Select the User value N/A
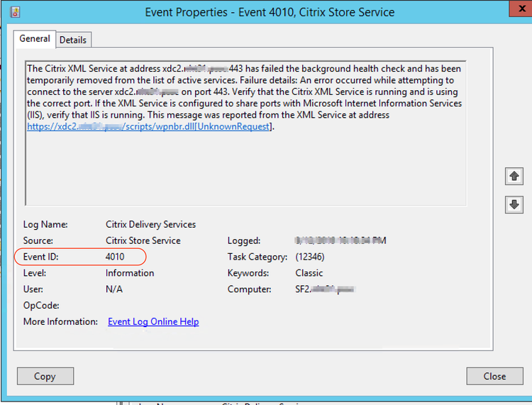The image size is (532, 405). pos(114,289)
